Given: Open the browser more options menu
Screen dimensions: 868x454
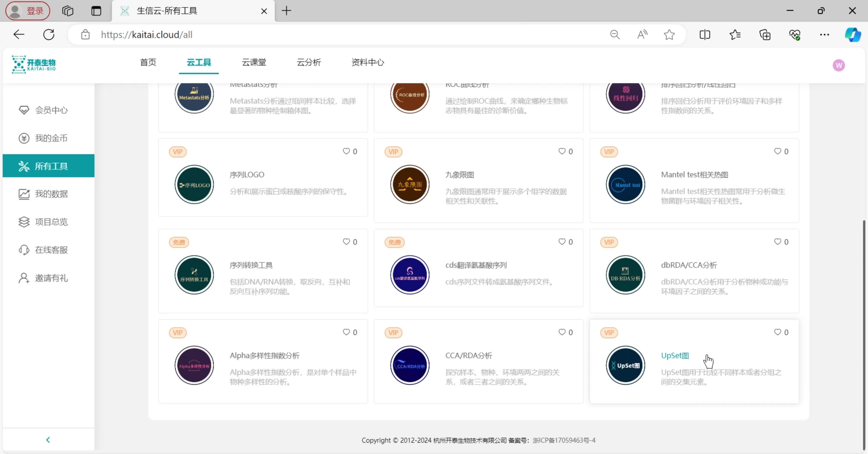Looking at the screenshot, I should [x=824, y=34].
